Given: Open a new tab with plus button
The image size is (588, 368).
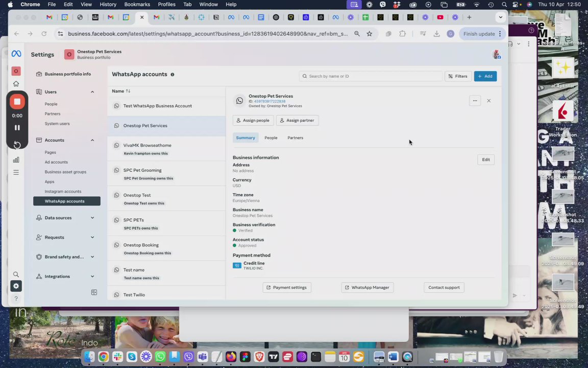Looking at the screenshot, I should [x=469, y=17].
